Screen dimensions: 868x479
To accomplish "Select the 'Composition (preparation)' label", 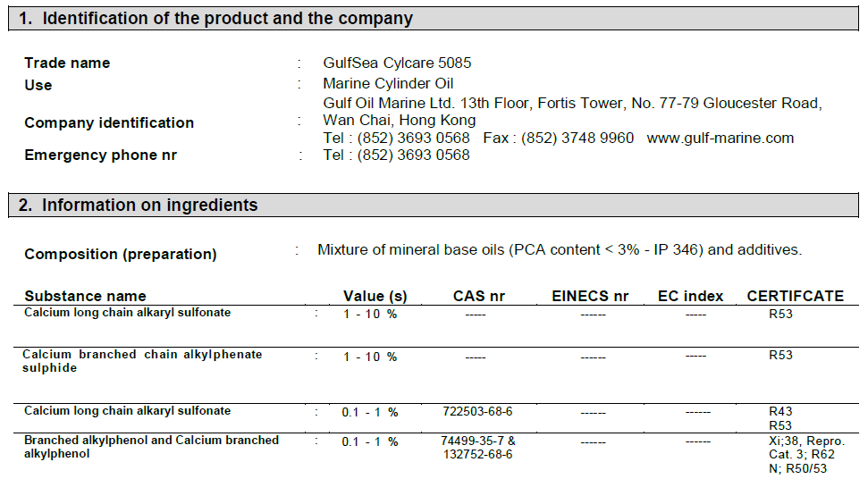I will (x=121, y=255).
